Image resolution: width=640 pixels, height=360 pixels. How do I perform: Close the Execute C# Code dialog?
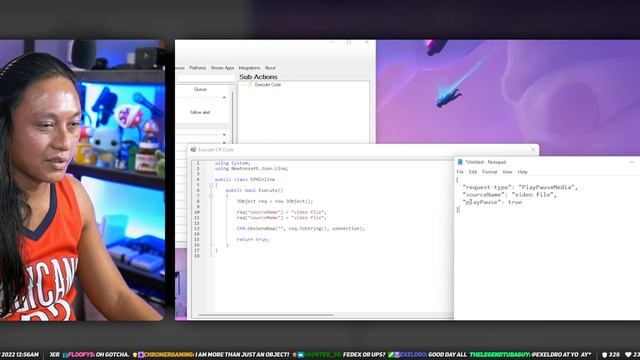click(x=533, y=150)
